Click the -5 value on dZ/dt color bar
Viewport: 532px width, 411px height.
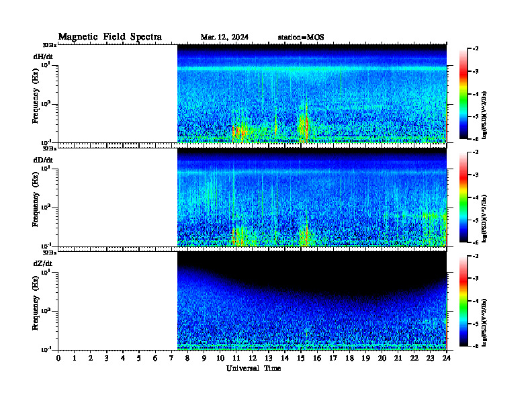(476, 324)
